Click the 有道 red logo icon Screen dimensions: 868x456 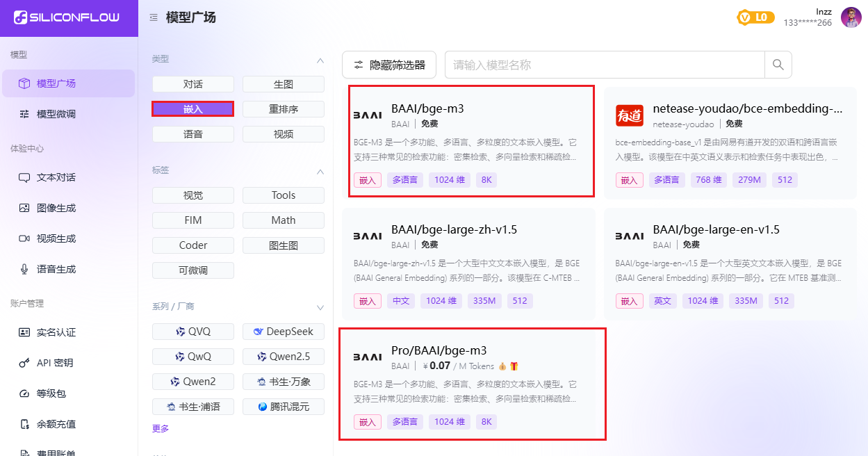coord(630,115)
